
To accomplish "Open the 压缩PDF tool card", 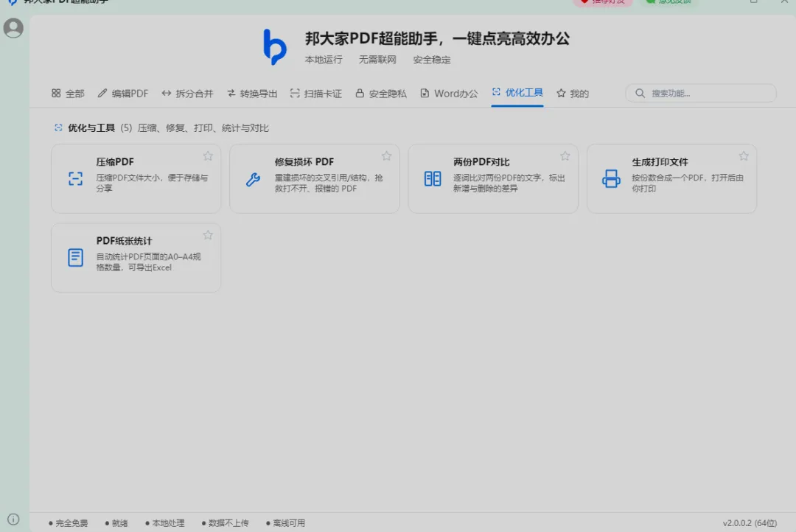I will pos(136,179).
